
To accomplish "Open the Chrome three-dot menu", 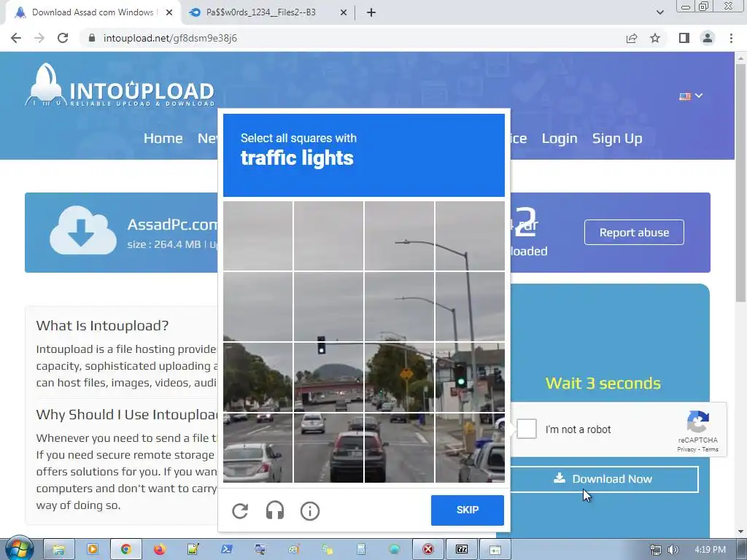I will (x=731, y=38).
